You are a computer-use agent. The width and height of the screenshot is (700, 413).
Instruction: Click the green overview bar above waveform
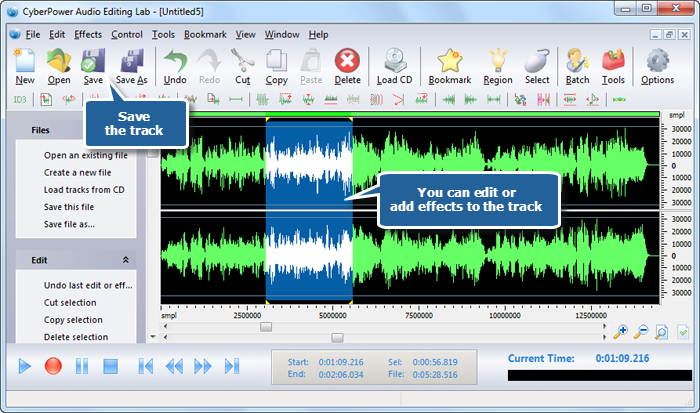pyautogui.click(x=411, y=115)
